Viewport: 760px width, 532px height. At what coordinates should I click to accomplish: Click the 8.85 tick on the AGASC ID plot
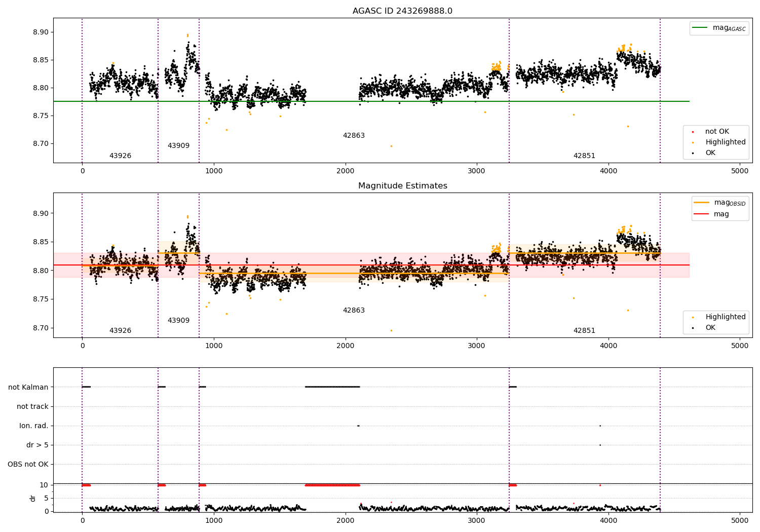(41, 60)
